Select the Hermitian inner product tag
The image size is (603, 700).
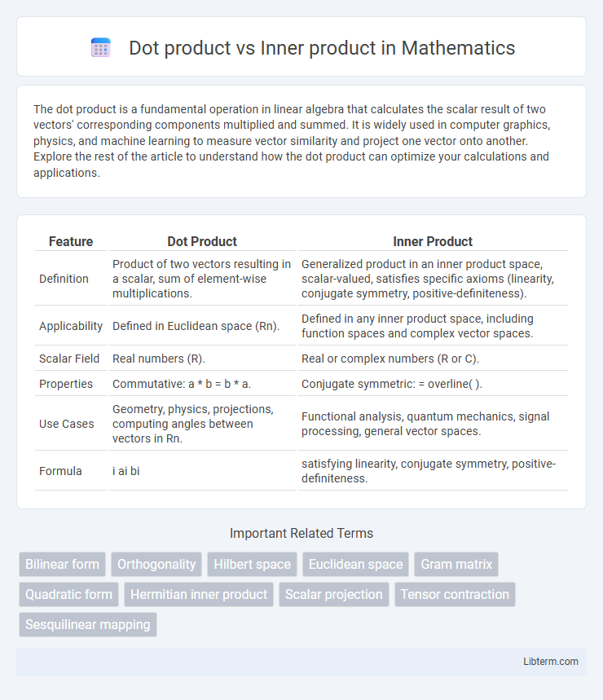click(x=199, y=594)
